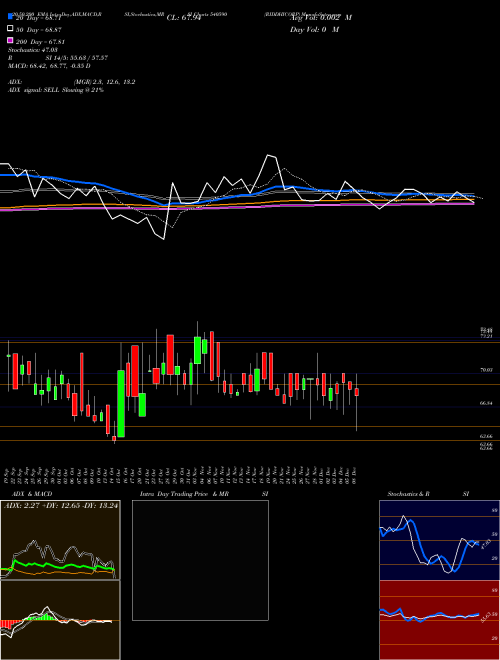Click the 'Avg Vol: 0.002 M' label

point(321,18)
